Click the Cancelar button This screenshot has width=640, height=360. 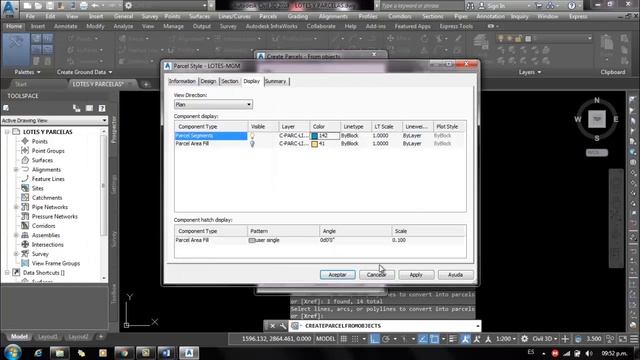coord(376,275)
